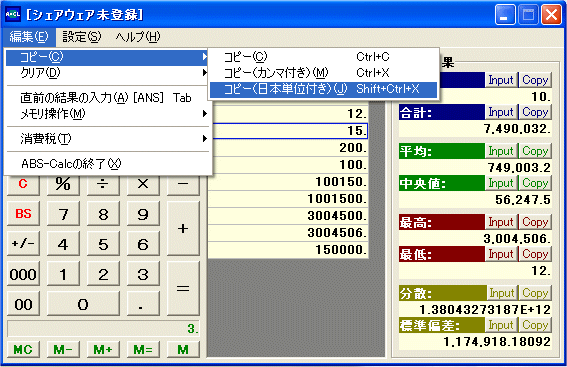
Task: Click the M= memory key
Action: pyautogui.click(x=143, y=349)
